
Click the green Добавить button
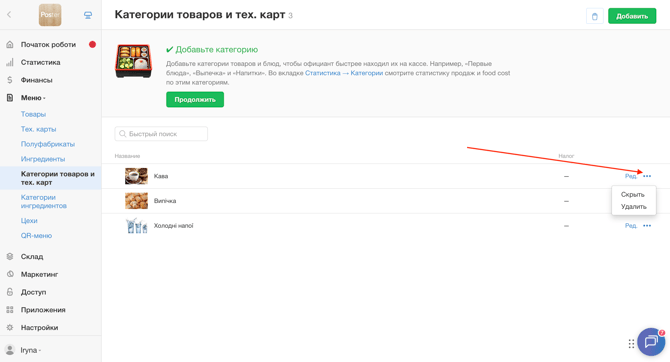[x=632, y=16]
